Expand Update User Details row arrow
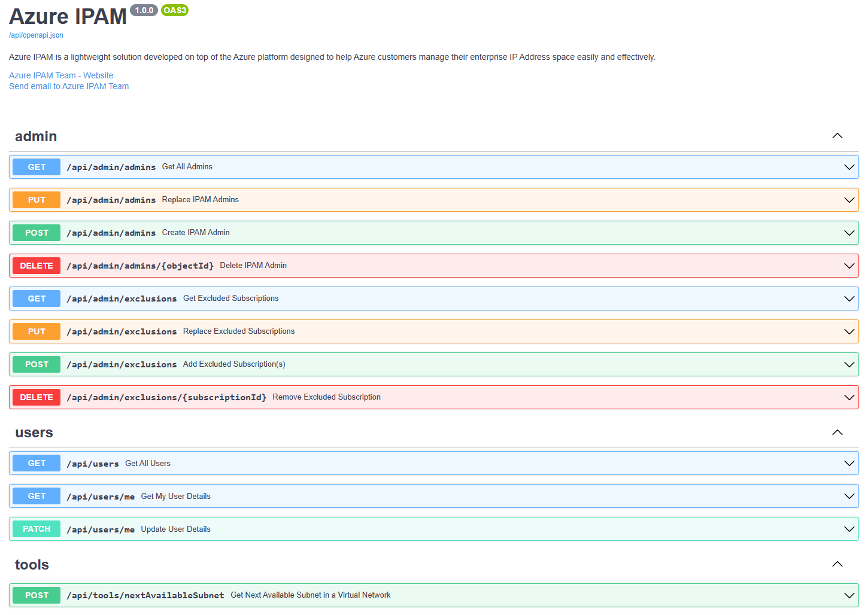This screenshot has height=615, width=868. click(849, 529)
